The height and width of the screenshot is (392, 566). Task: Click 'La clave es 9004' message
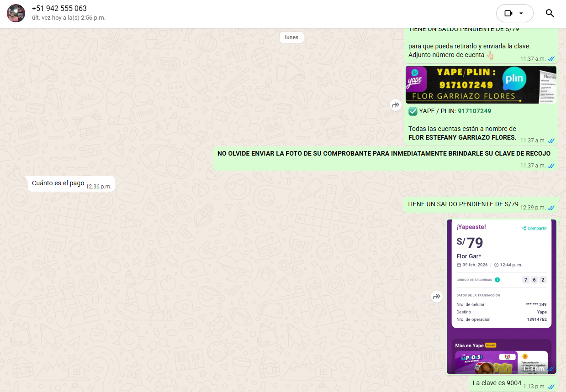click(x=497, y=383)
